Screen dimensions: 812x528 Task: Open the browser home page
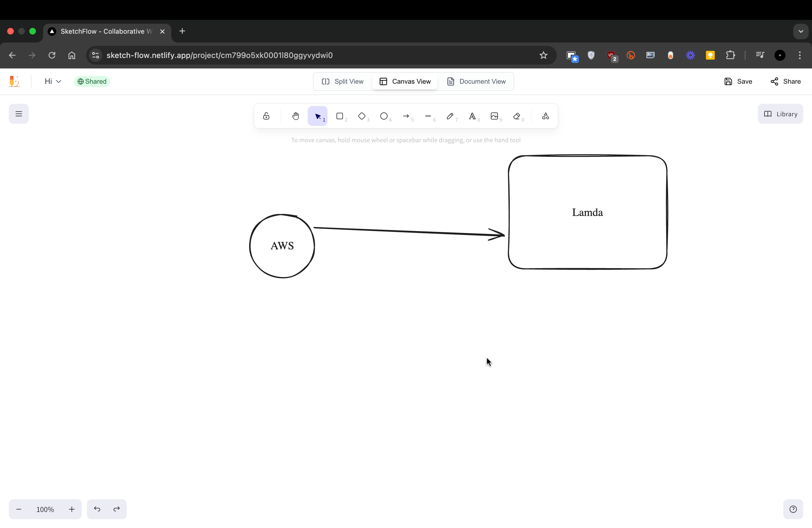[x=72, y=55]
